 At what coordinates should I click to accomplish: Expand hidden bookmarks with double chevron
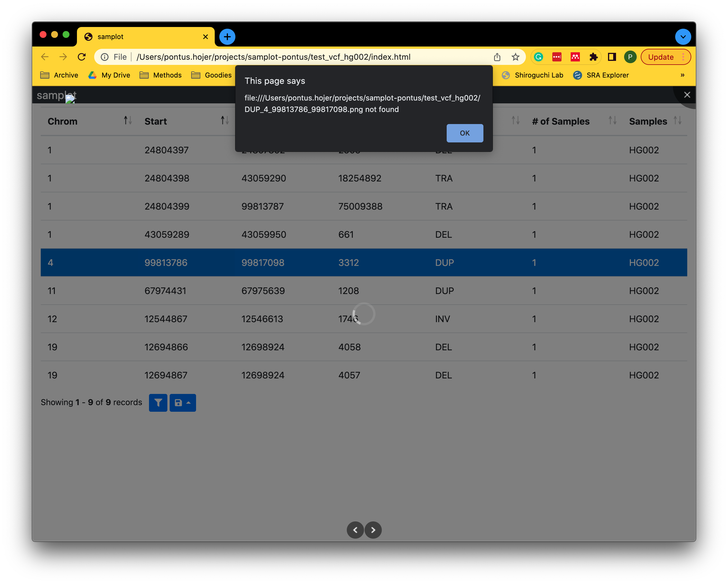click(x=682, y=75)
